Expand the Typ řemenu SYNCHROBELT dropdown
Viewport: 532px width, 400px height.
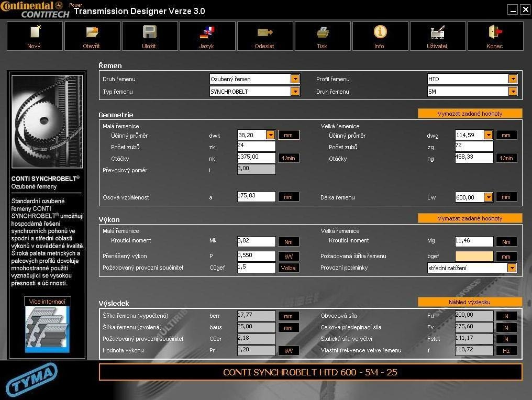(295, 92)
